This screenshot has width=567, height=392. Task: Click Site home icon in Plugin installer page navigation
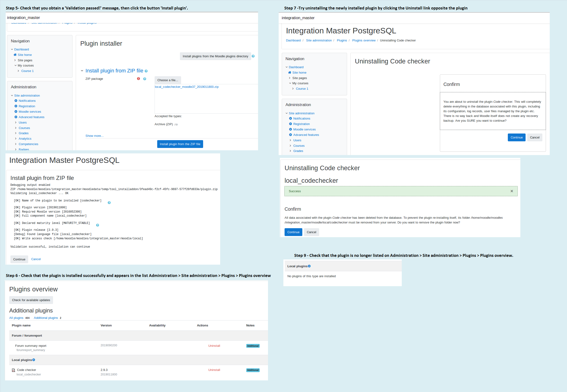(15, 55)
